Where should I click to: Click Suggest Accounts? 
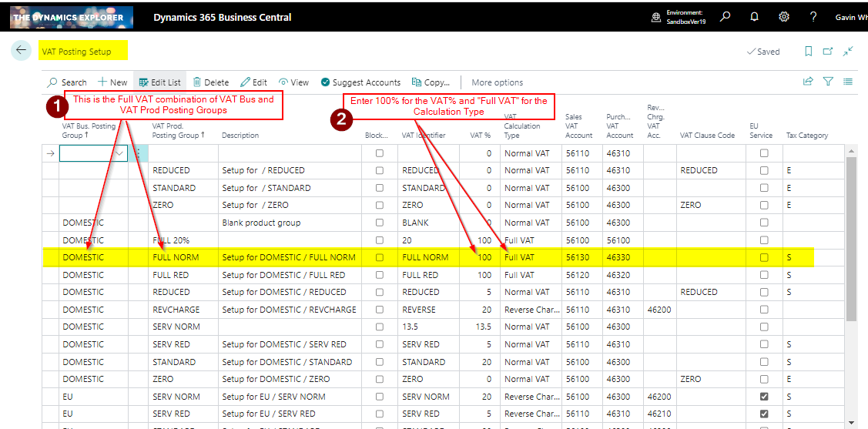360,82
